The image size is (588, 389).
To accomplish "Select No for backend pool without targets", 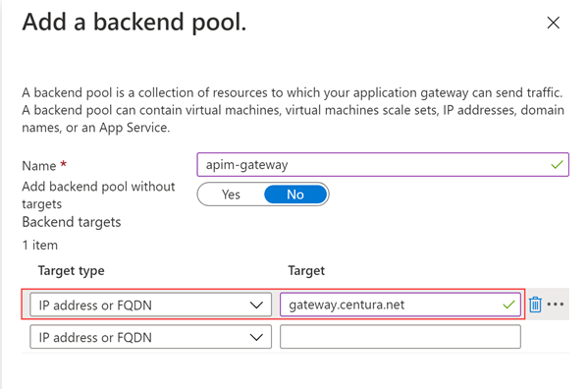I will click(x=295, y=194).
